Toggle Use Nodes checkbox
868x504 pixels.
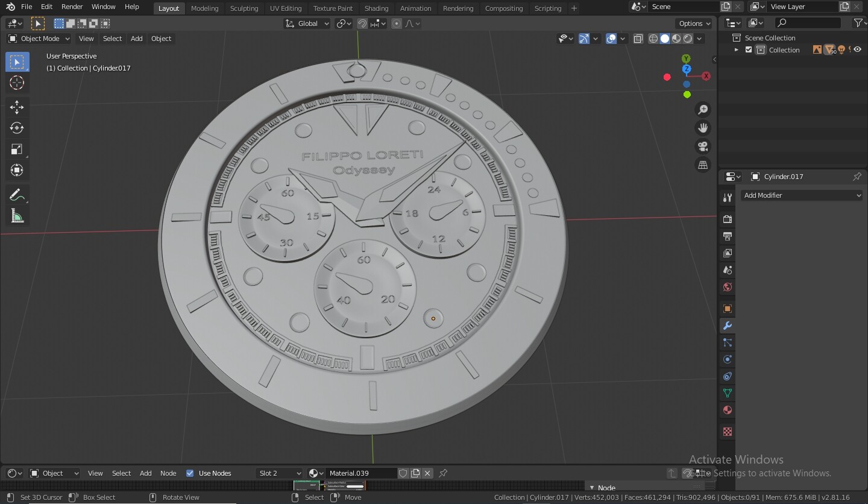[x=190, y=473]
